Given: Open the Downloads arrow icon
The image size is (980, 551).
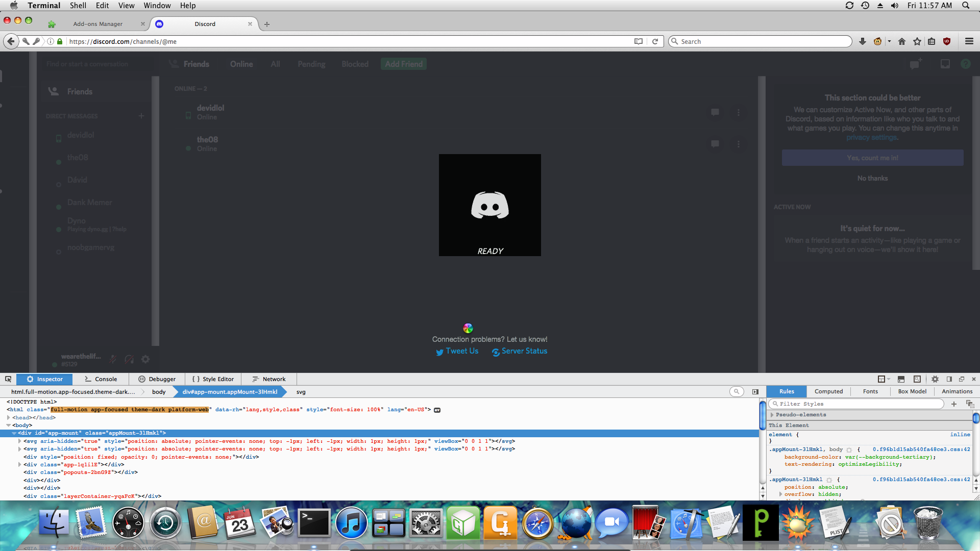Looking at the screenshot, I should [863, 41].
